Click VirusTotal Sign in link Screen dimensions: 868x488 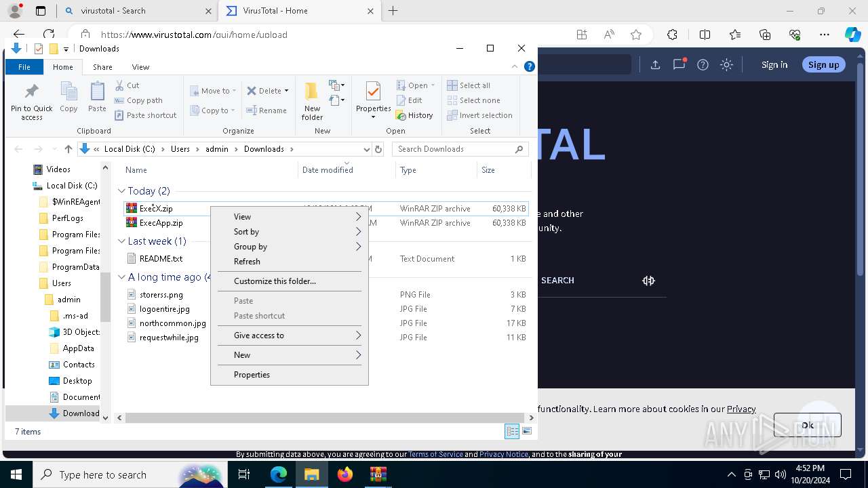coord(774,65)
